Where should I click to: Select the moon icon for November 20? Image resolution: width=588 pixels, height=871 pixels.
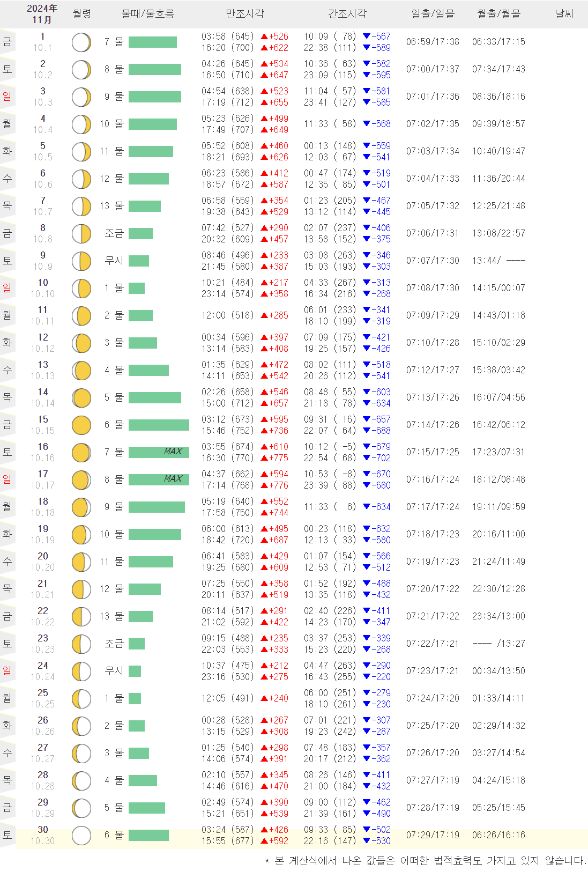(81, 562)
